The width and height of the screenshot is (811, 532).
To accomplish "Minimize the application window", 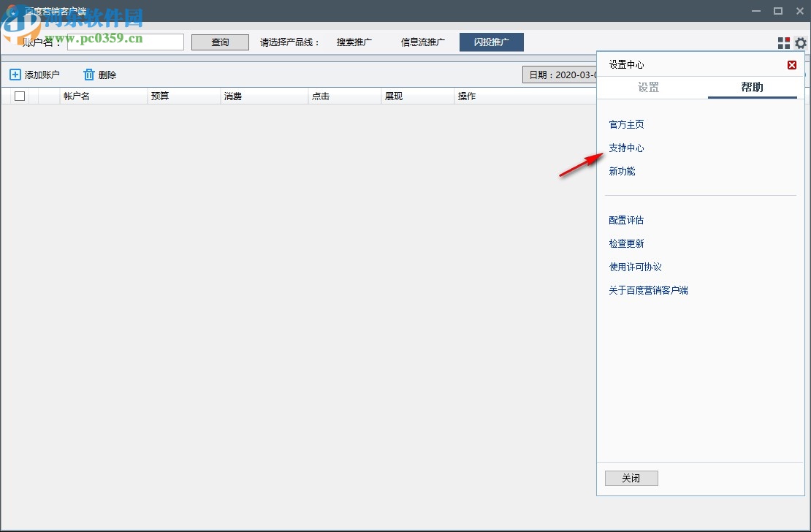I will point(756,11).
